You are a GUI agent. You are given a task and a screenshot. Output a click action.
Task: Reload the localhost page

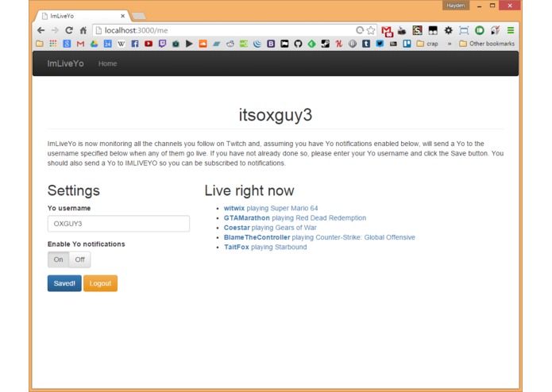(x=69, y=30)
